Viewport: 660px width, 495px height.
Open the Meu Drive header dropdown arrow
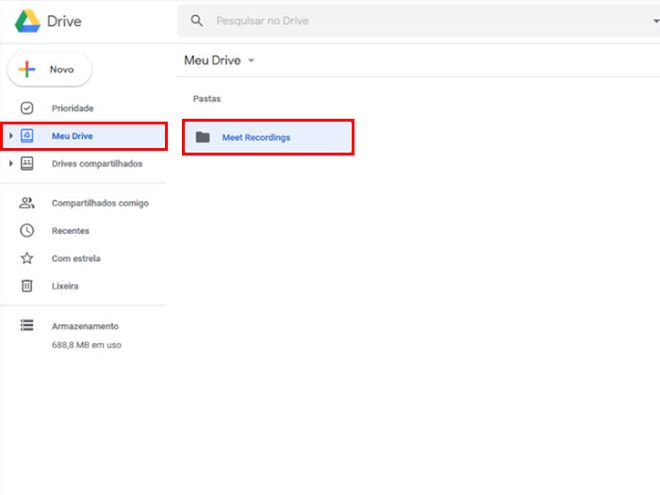coord(251,60)
